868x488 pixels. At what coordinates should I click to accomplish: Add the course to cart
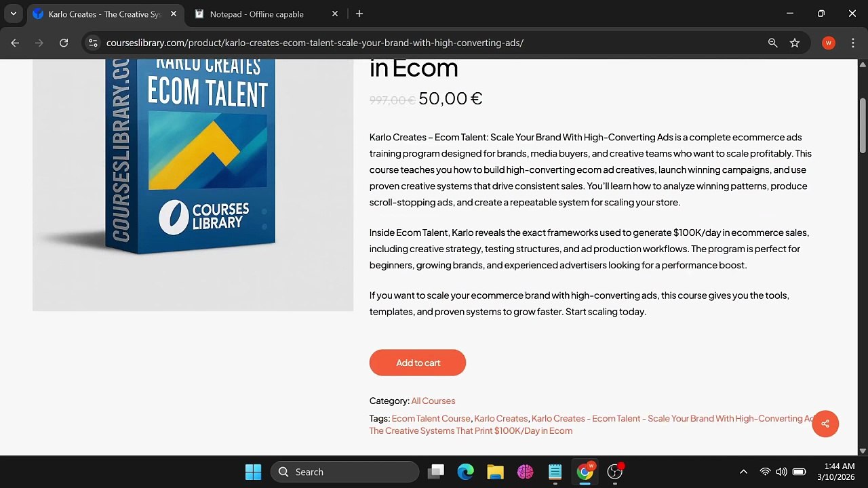point(418,363)
